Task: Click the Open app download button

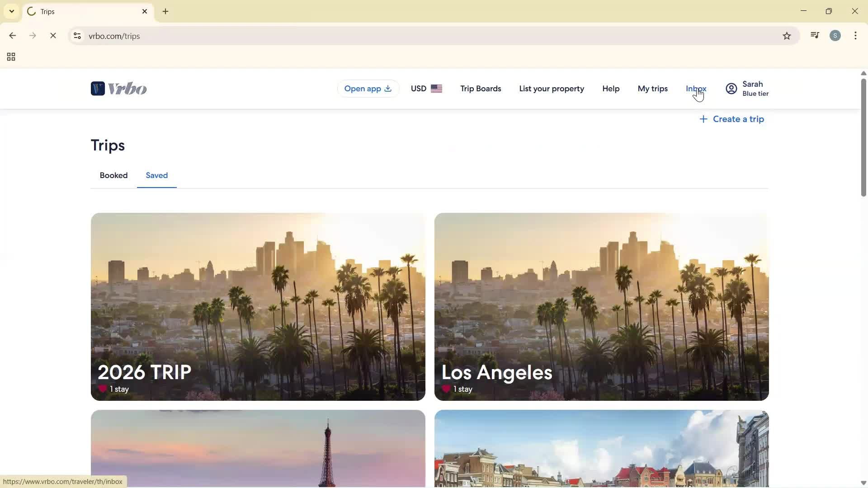Action: 368,89
